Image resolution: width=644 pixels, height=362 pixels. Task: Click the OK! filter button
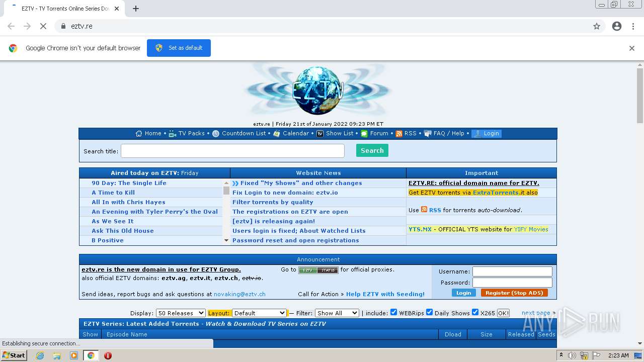click(503, 313)
